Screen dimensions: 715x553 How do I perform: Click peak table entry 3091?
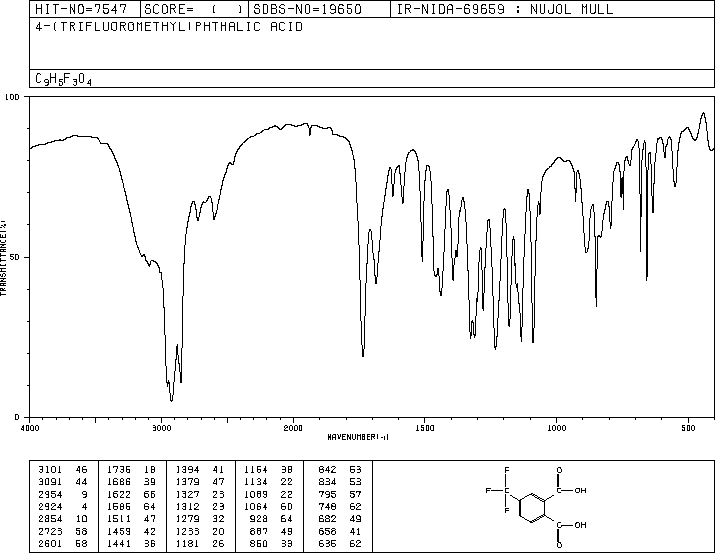click(50, 481)
